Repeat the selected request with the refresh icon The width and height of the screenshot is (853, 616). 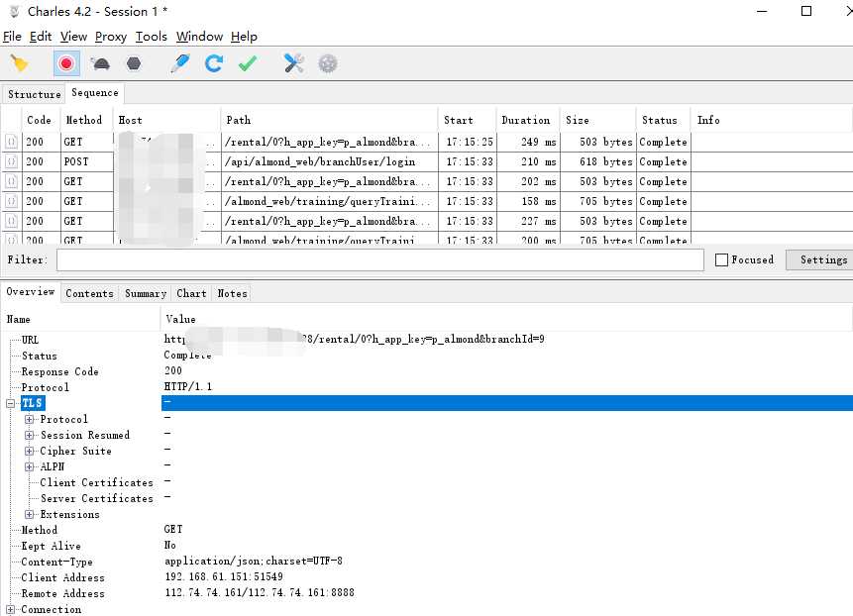[x=214, y=63]
